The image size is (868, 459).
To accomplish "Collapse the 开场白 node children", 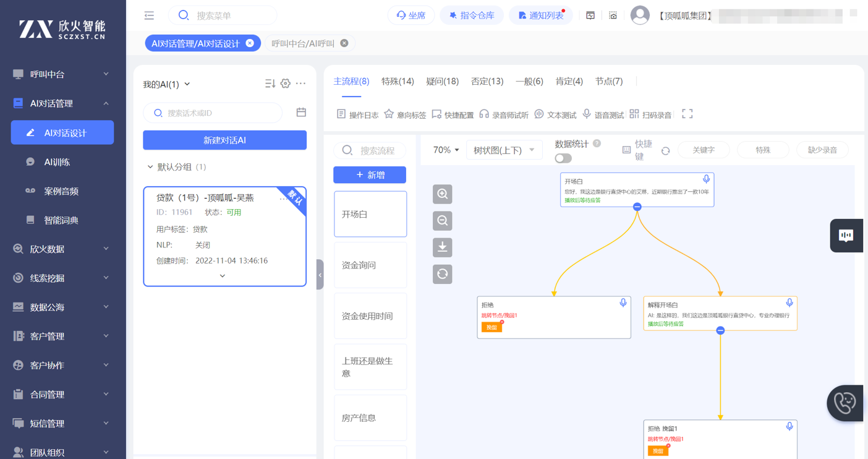I will [637, 207].
